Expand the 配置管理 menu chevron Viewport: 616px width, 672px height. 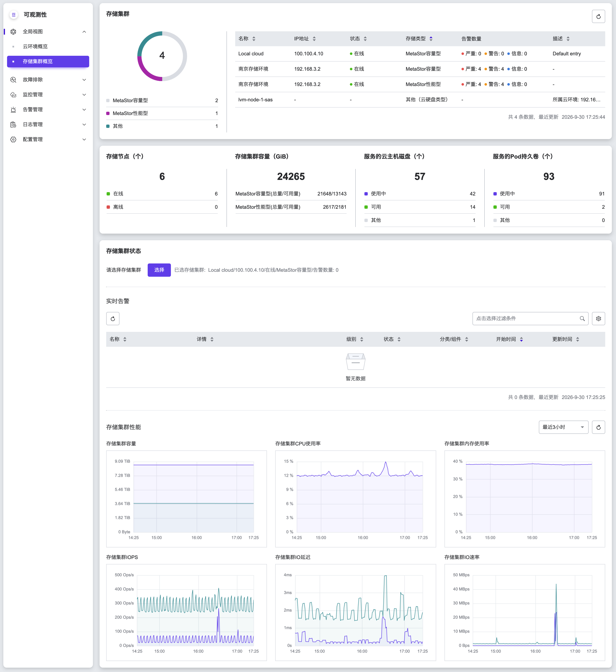[x=84, y=139]
